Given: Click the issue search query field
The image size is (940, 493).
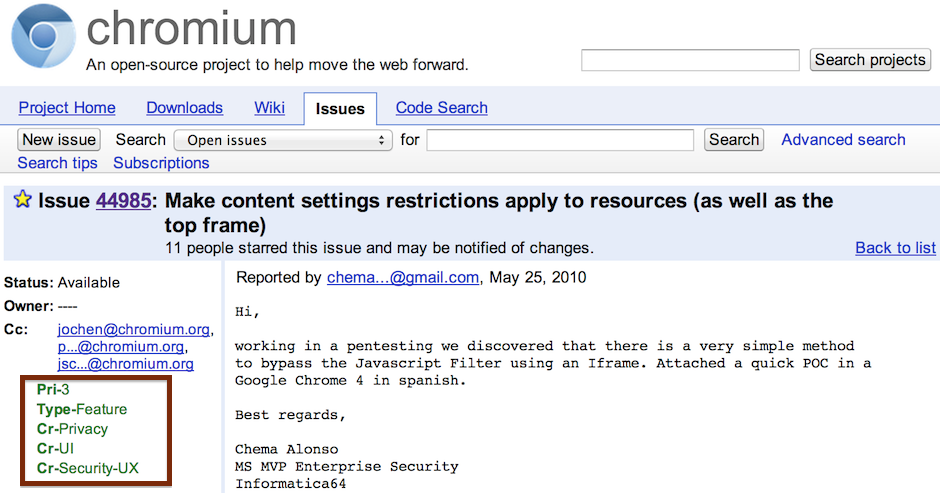Looking at the screenshot, I should [x=560, y=140].
